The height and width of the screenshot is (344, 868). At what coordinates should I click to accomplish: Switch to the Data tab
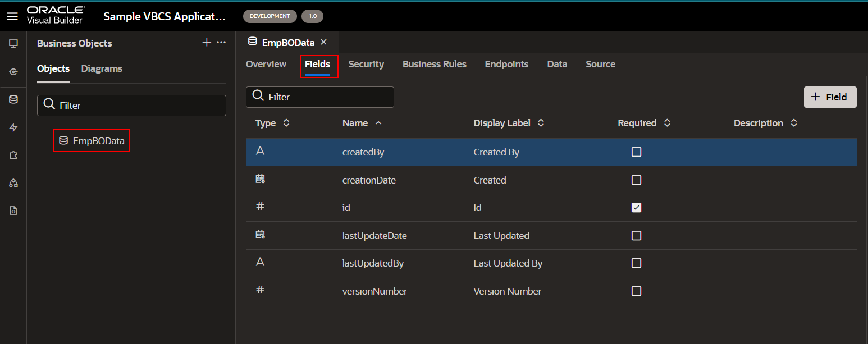(557, 64)
